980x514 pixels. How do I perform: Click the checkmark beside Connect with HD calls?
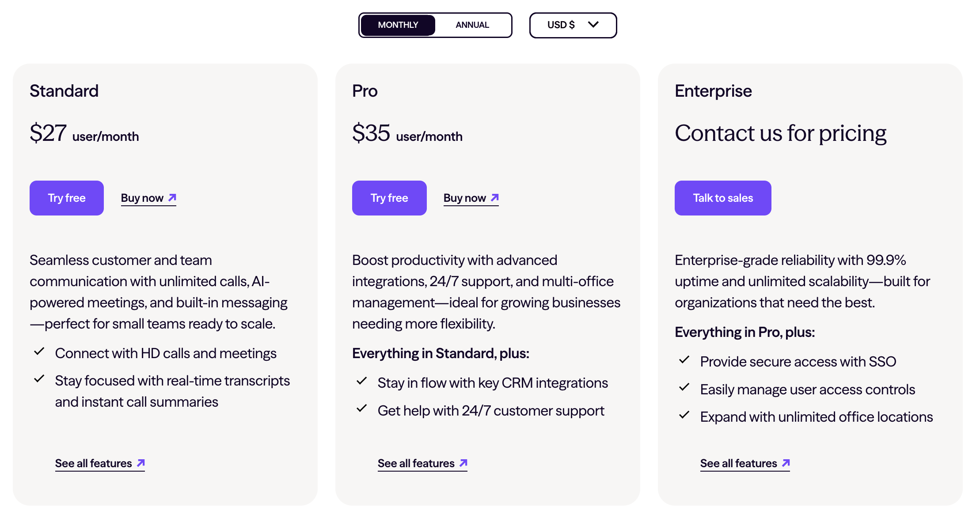coord(39,351)
